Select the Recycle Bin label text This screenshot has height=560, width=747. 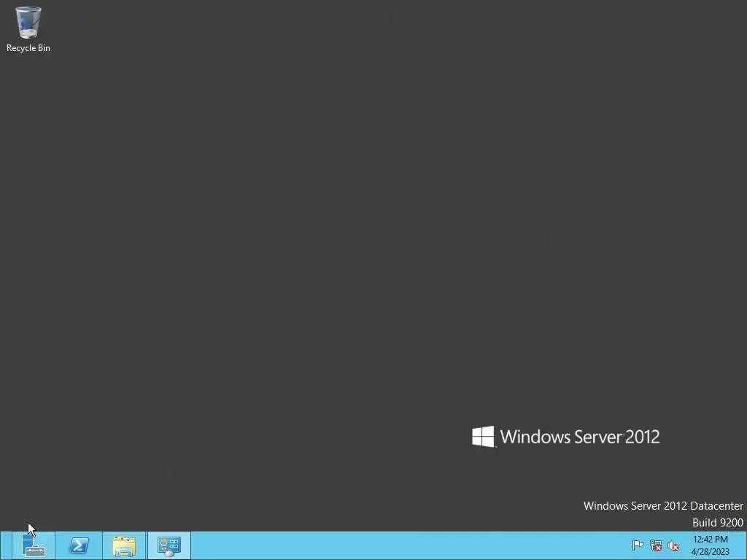point(28,48)
